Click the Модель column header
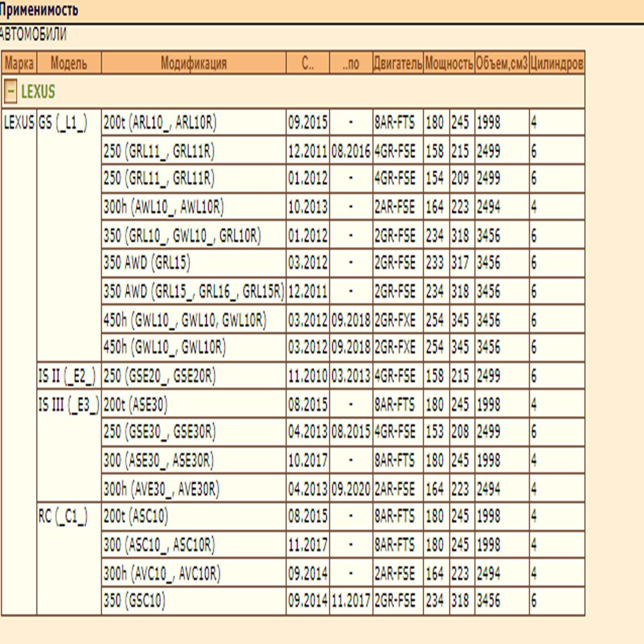The height and width of the screenshot is (644, 644). (x=69, y=63)
